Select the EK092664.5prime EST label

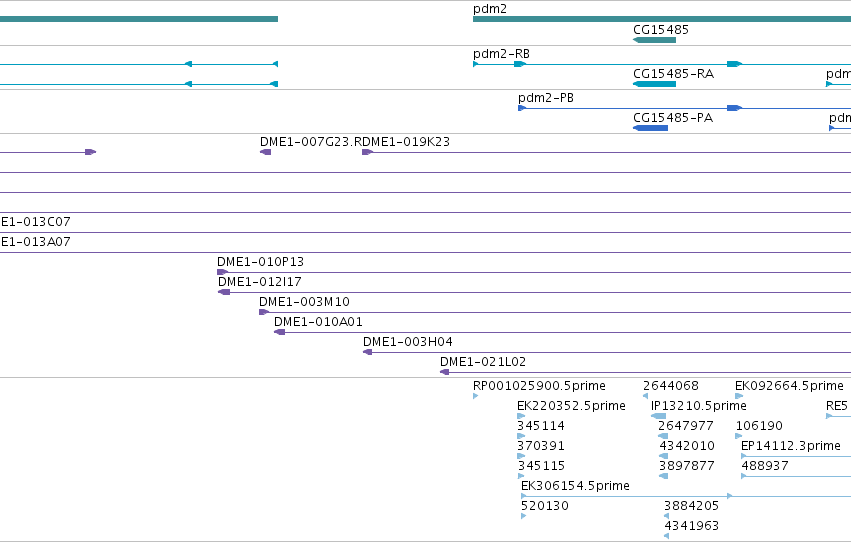coord(789,386)
